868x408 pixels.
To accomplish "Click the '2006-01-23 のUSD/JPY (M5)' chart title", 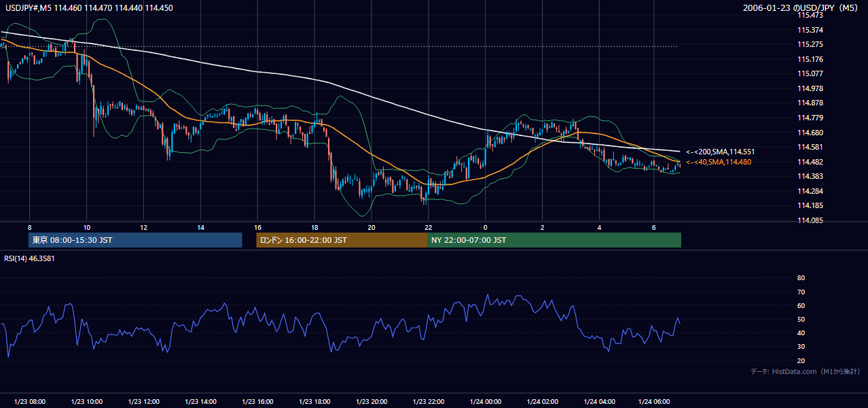I will pyautogui.click(x=802, y=8).
